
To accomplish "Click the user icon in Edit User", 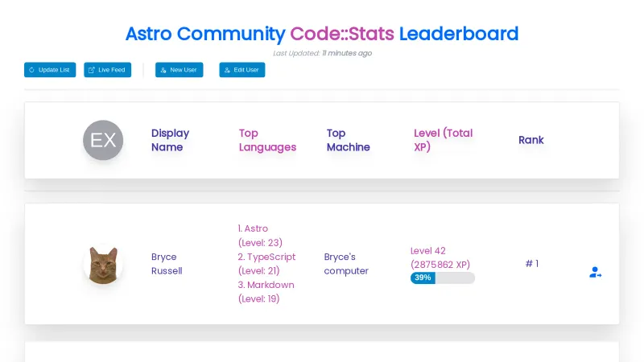I will point(227,70).
